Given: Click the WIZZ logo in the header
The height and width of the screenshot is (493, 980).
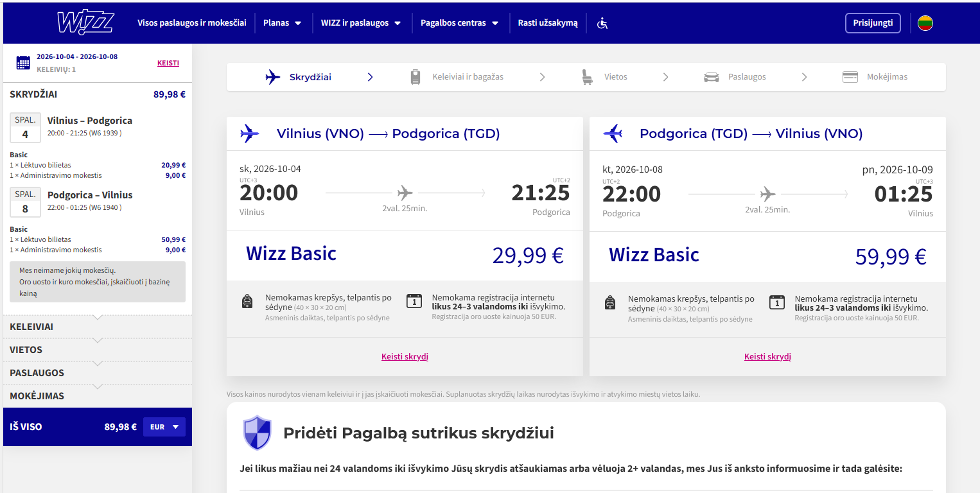Looking at the screenshot, I should pyautogui.click(x=85, y=22).
